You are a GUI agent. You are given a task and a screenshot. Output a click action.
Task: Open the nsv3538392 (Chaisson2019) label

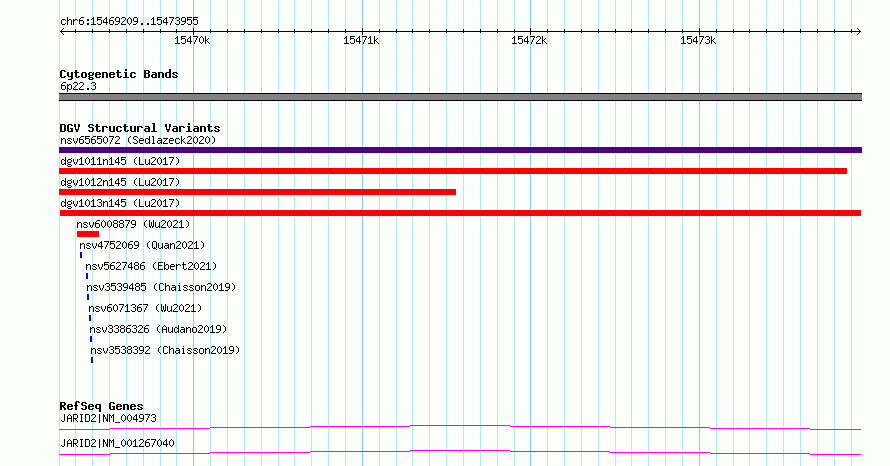click(165, 350)
